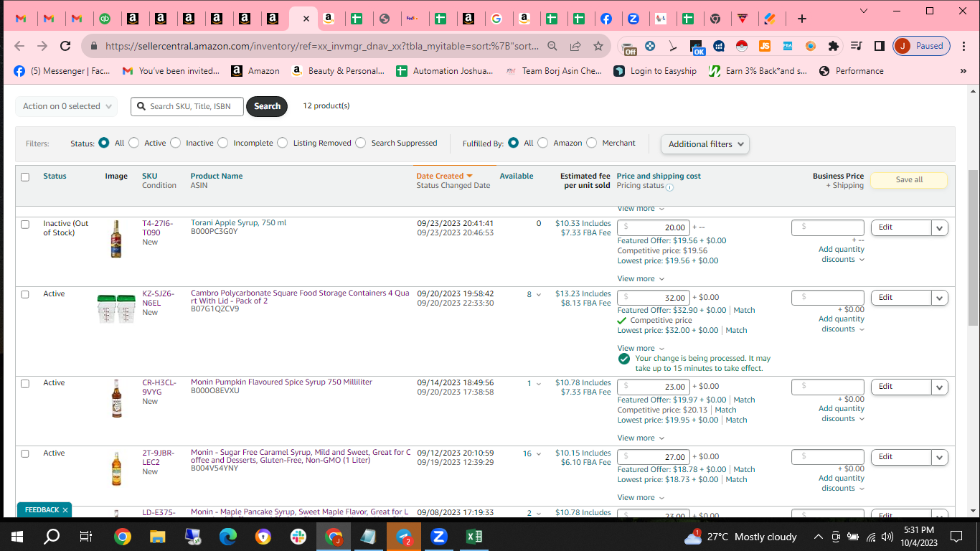The image size is (980, 551).
Task: Expand Add quantity discounts for Cambro containers
Action: point(842,324)
